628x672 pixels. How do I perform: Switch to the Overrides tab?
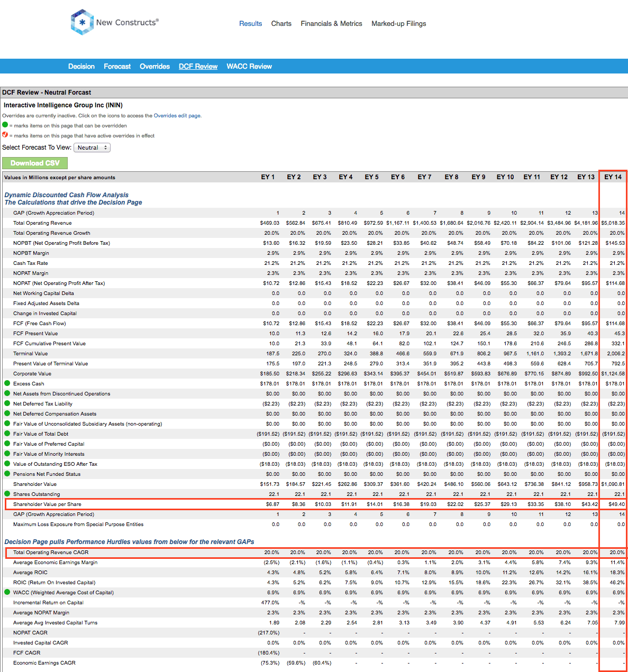pyautogui.click(x=154, y=66)
